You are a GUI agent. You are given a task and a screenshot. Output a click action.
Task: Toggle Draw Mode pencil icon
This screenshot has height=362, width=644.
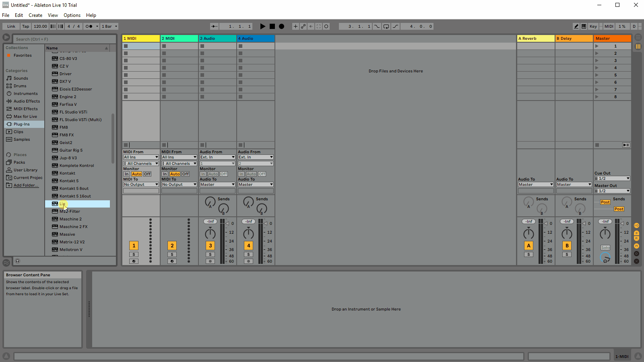click(x=576, y=27)
